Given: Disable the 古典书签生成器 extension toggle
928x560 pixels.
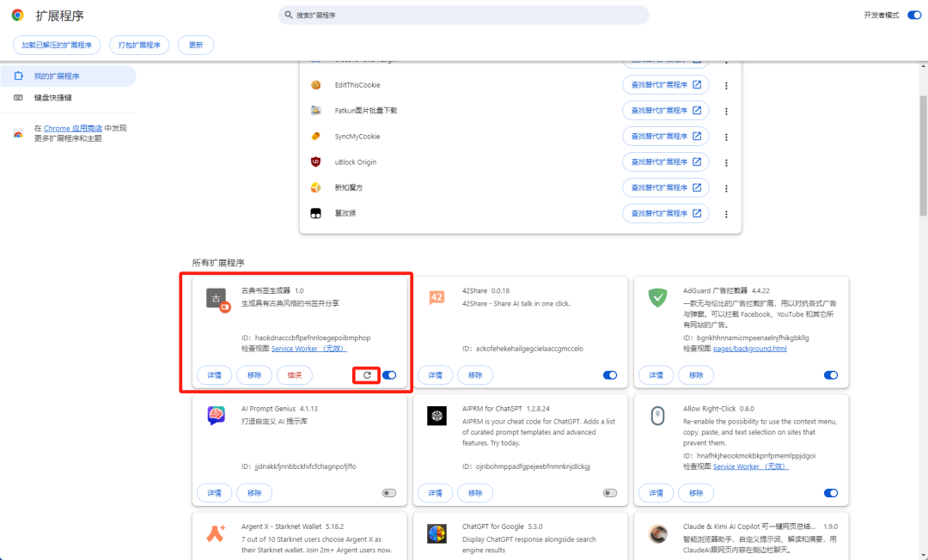Looking at the screenshot, I should (x=389, y=375).
